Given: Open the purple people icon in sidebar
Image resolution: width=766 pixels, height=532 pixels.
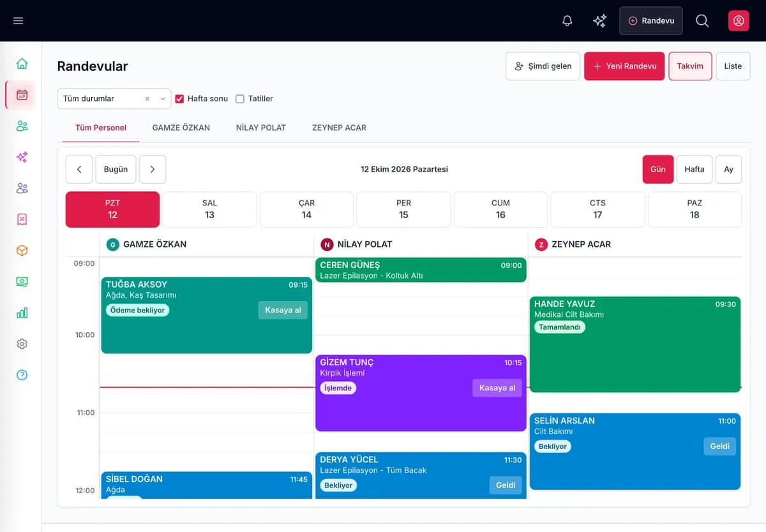Looking at the screenshot, I should (x=22, y=188).
